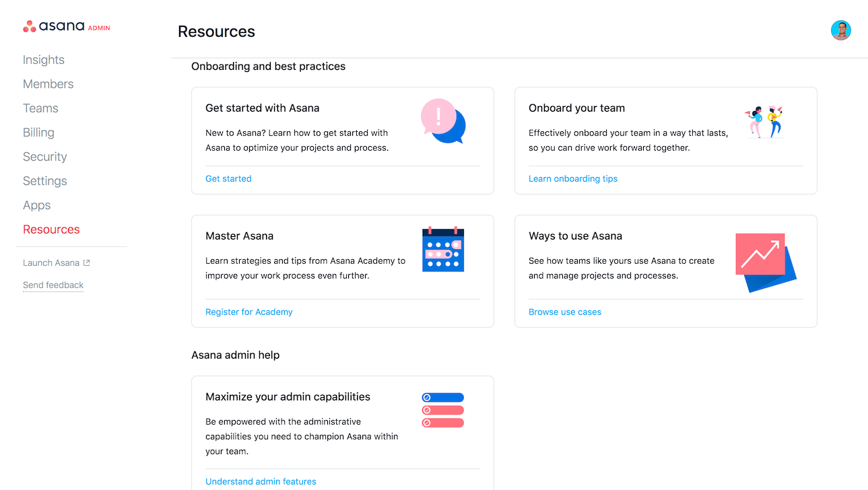The width and height of the screenshot is (868, 490).
Task: Click the Asana admin help heading
Action: [235, 355]
